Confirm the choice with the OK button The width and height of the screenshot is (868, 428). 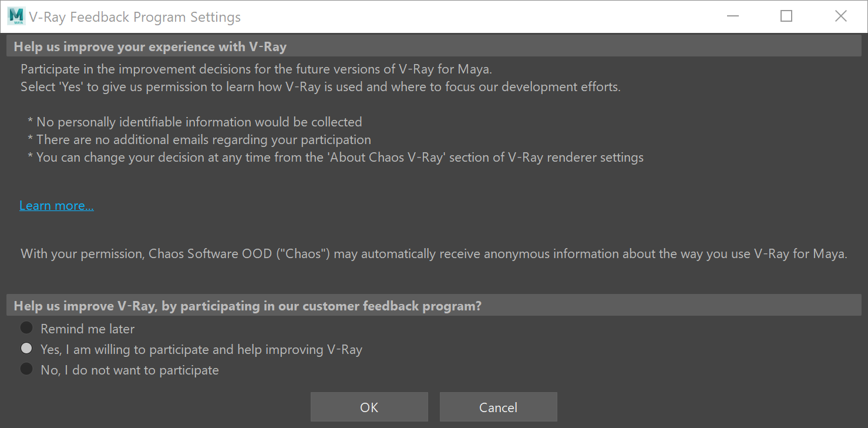coord(369,407)
